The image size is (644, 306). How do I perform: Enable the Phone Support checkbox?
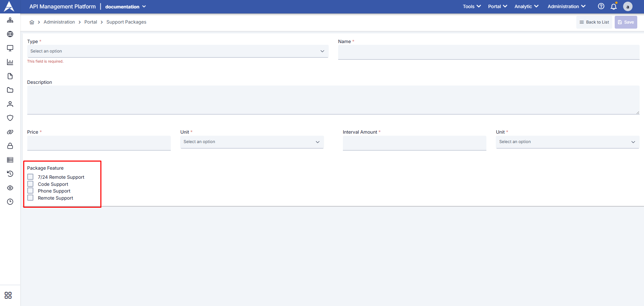pos(30,191)
